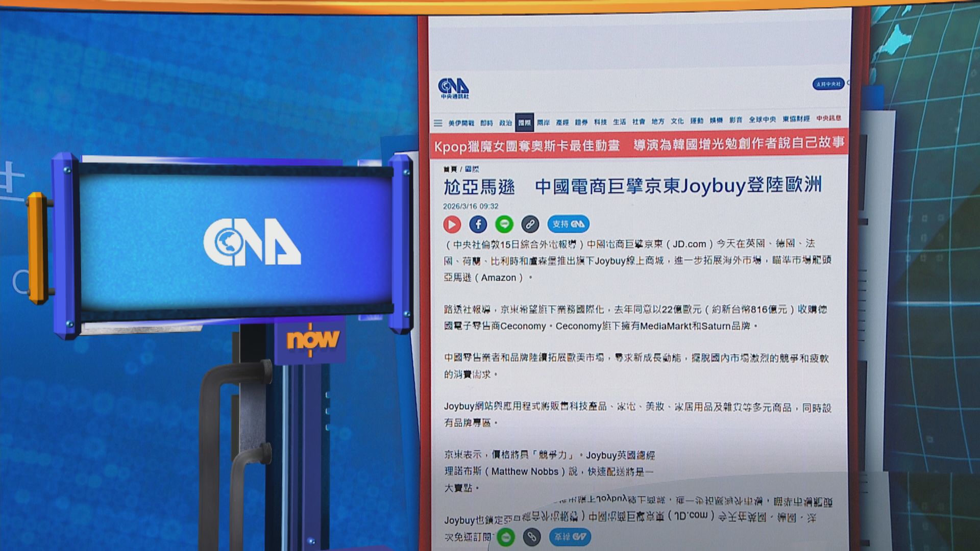Share article via LINE icon
This screenshot has height=551, width=980.
(x=504, y=224)
